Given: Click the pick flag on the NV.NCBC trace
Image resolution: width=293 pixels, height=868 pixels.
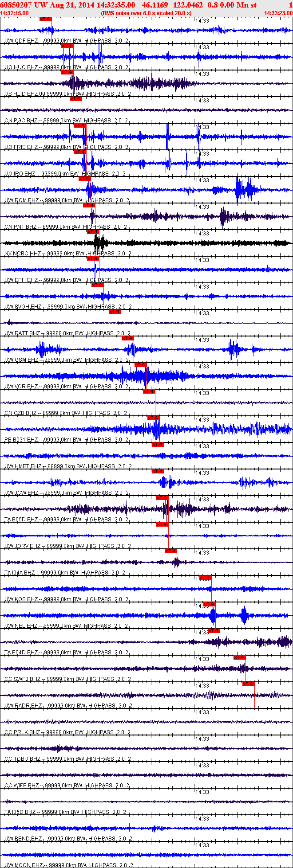Looking at the screenshot, I should click(93, 232).
